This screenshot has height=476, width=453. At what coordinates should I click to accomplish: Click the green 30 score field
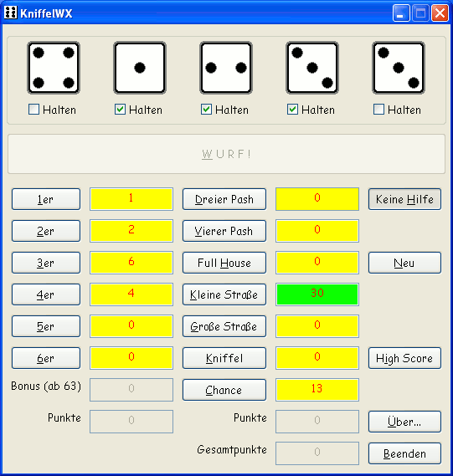pyautogui.click(x=317, y=294)
